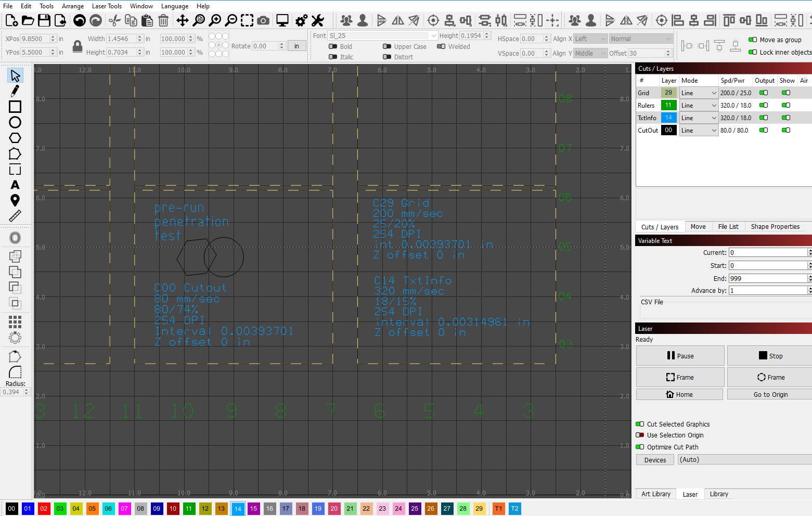Pick the Measure tool
The height and width of the screenshot is (516, 812).
15,215
